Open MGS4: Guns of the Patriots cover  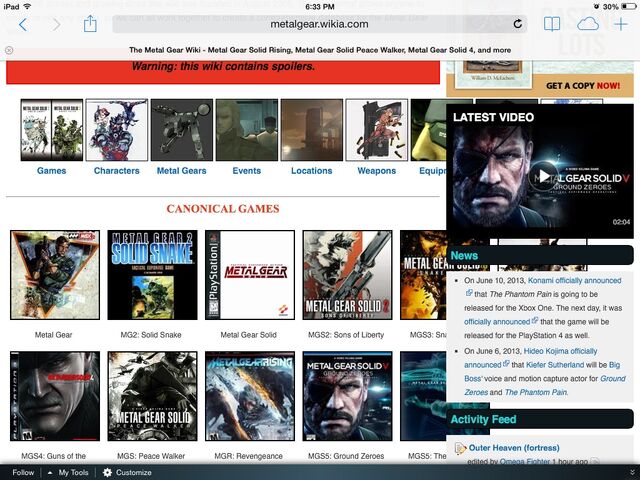[55, 396]
